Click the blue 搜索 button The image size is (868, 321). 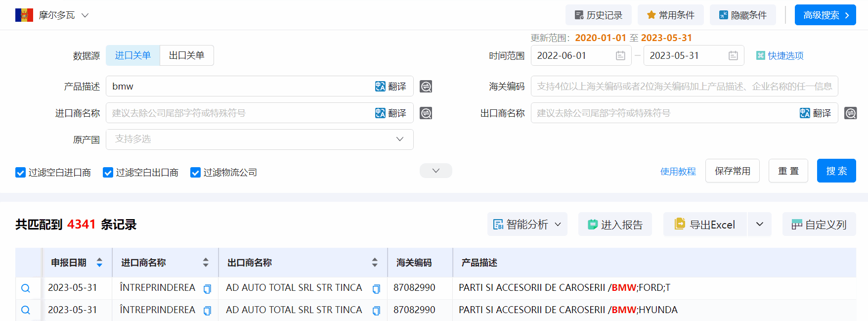(836, 171)
